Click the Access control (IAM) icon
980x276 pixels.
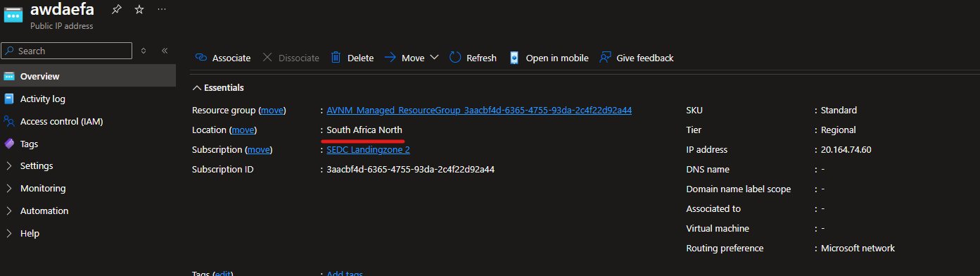point(9,121)
